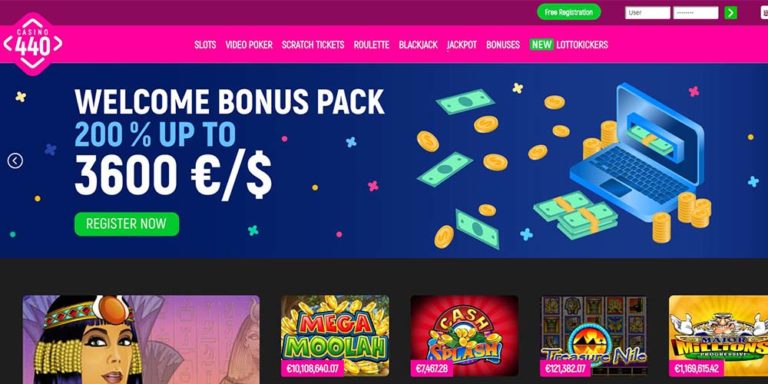
Task: Open the Major Millions game thumbnail
Action: pos(718,336)
